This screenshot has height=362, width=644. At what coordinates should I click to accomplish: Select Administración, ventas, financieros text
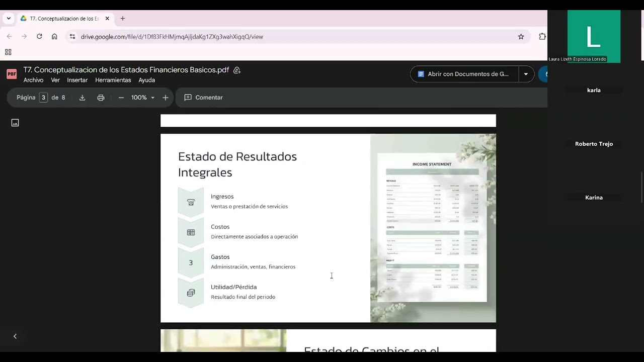[253, 267]
